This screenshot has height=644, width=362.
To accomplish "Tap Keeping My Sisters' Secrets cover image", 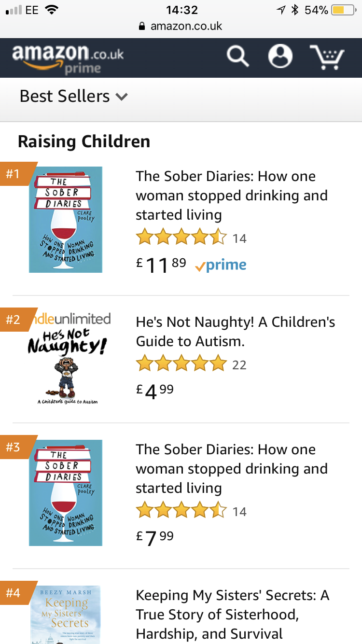I will tap(66, 614).
